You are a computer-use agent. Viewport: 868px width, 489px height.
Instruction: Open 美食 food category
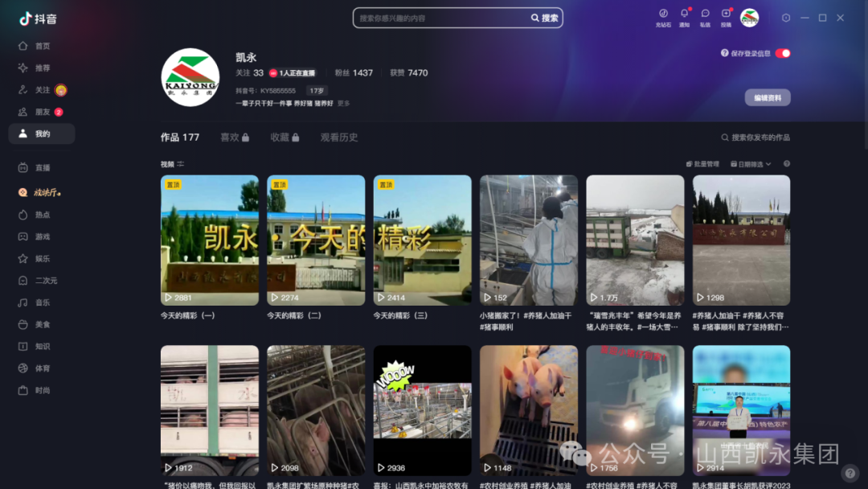(x=35, y=324)
